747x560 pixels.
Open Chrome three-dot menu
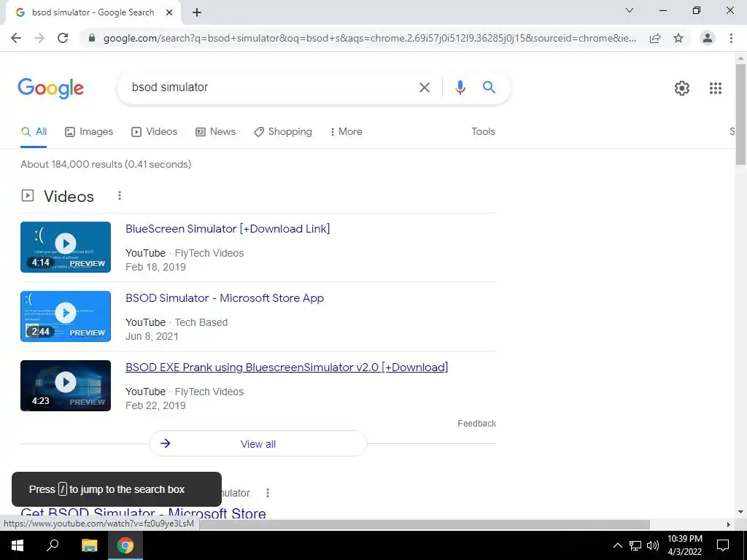click(731, 38)
